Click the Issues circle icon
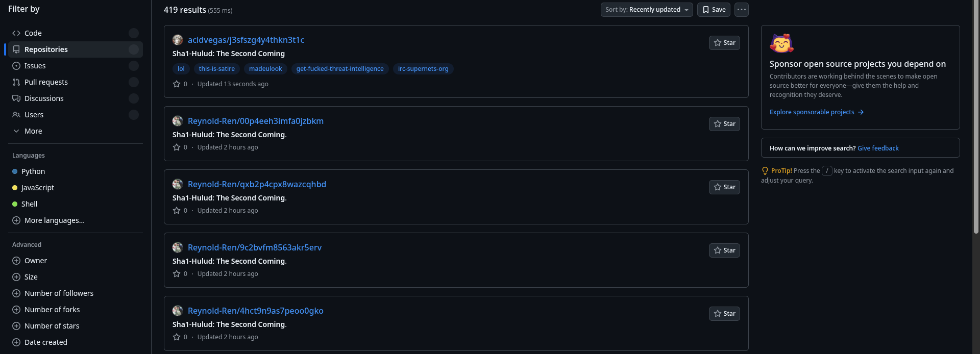Image resolution: width=980 pixels, height=354 pixels. pyautogui.click(x=16, y=66)
